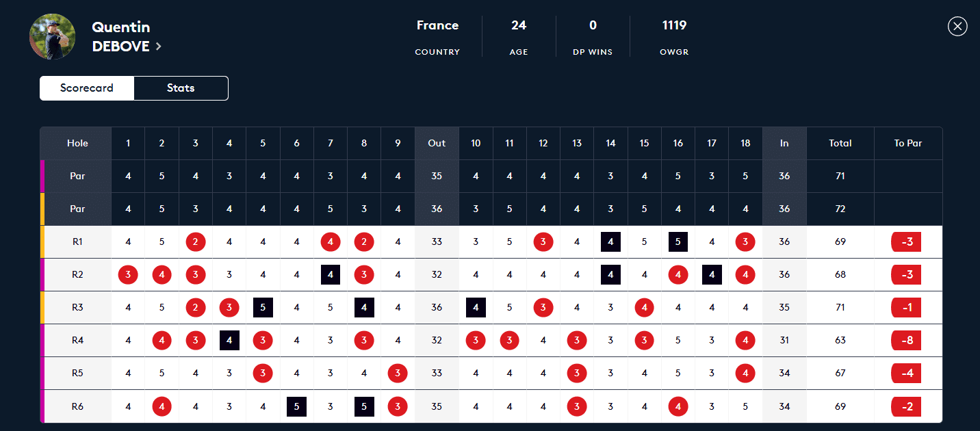Close the player scorecard overlay
The height and width of the screenshot is (431, 980).
(957, 26)
